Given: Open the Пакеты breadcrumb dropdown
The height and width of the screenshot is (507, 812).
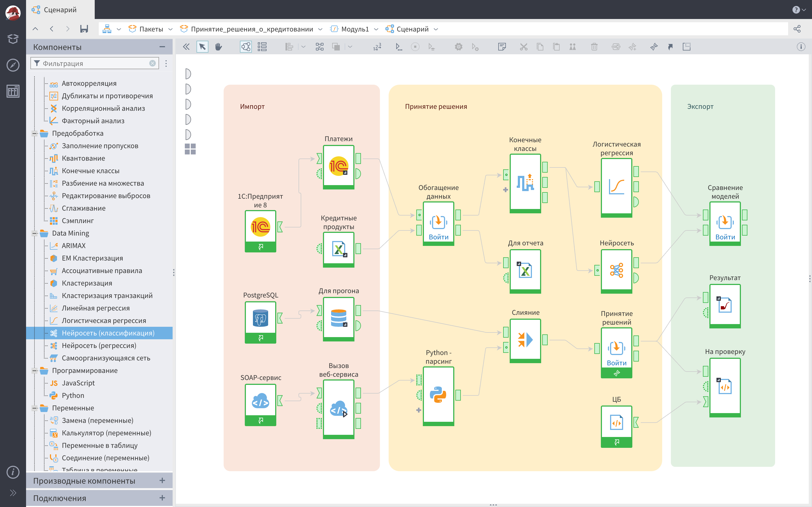Looking at the screenshot, I should [x=170, y=30].
